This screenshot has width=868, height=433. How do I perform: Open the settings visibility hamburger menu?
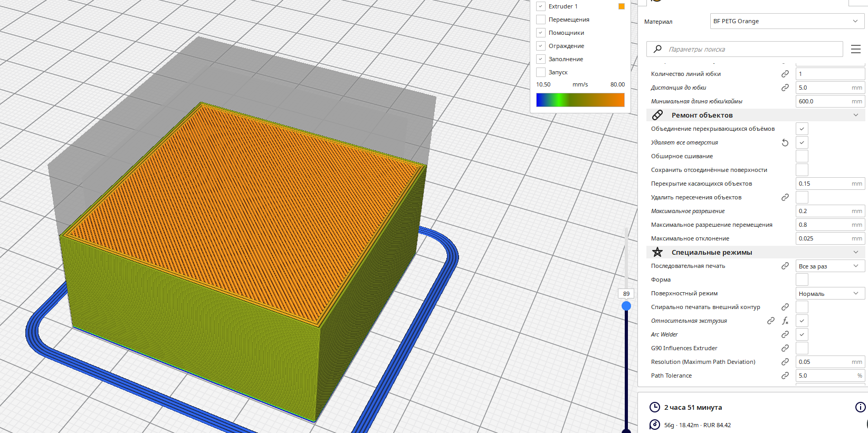(856, 49)
